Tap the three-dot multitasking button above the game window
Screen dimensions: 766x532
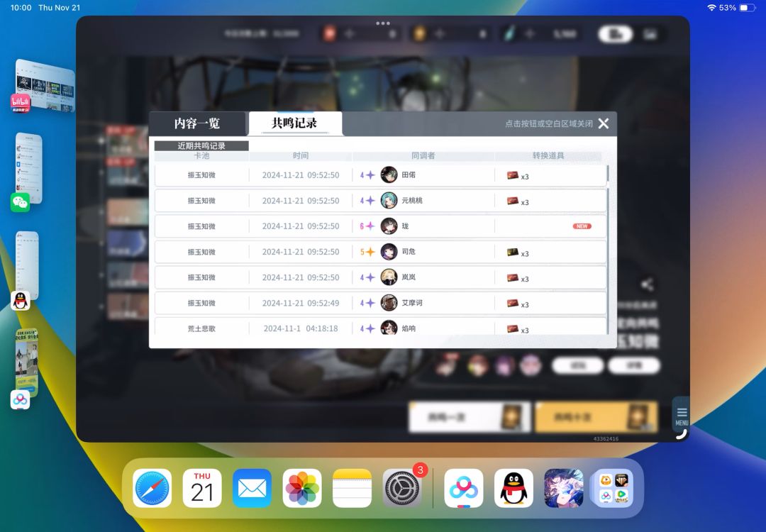tap(383, 23)
